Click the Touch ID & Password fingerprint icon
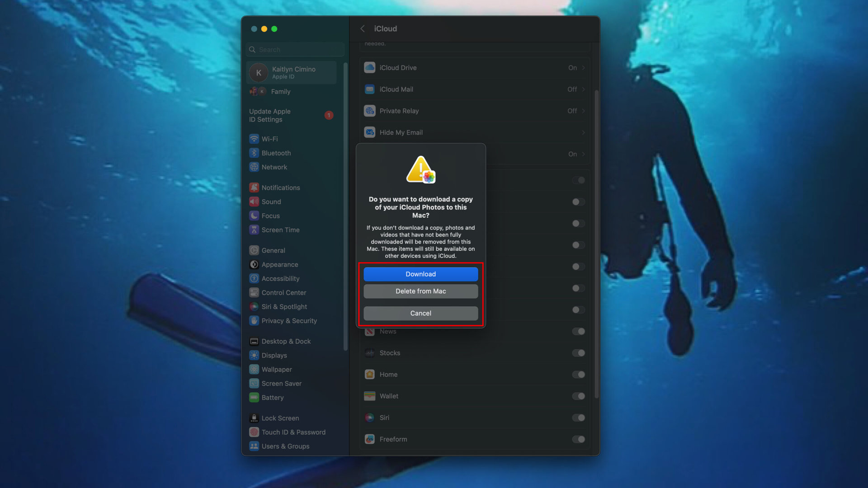 coord(254,432)
